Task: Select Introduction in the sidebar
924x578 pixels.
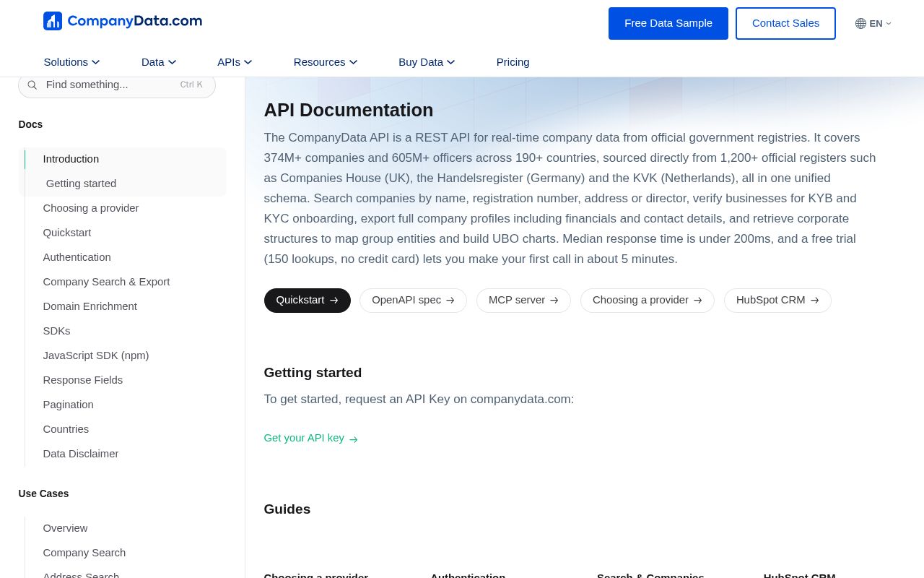Action: pos(71,159)
